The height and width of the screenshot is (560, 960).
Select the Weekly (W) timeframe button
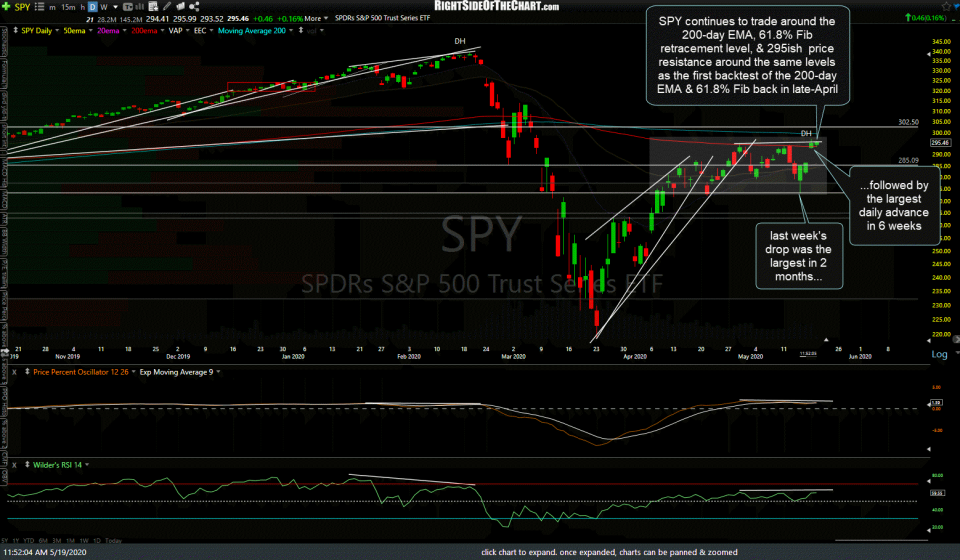103,7
